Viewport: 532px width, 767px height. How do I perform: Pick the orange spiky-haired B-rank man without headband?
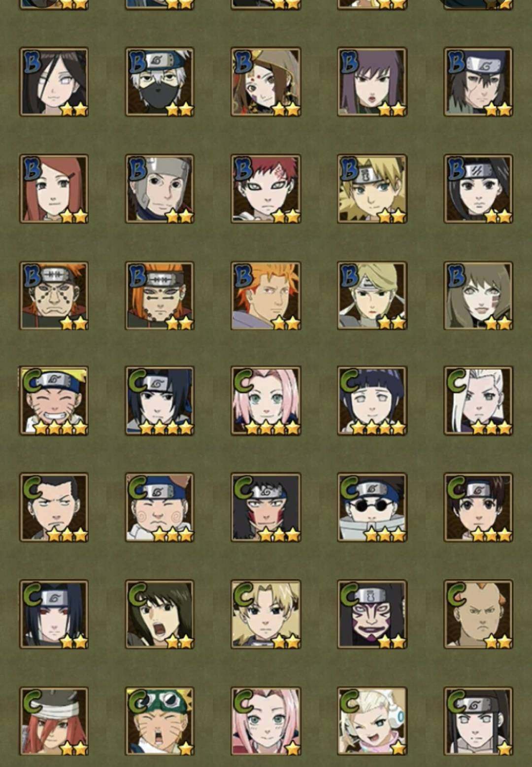(266, 296)
